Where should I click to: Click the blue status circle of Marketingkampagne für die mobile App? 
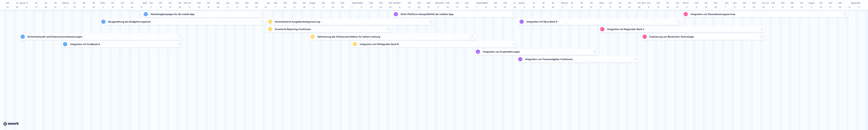tap(146, 14)
